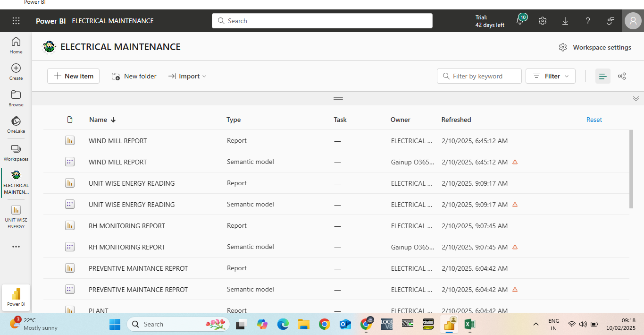Expand the Import dropdown
The height and width of the screenshot is (335, 644).
pyautogui.click(x=188, y=76)
